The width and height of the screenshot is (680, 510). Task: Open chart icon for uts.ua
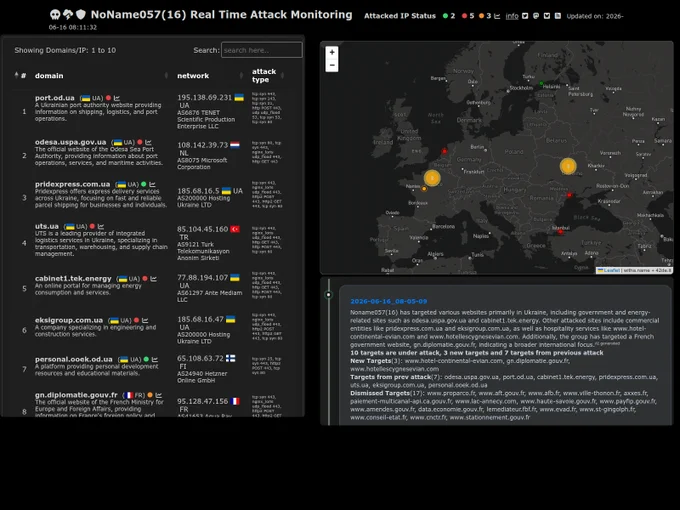(x=101, y=226)
